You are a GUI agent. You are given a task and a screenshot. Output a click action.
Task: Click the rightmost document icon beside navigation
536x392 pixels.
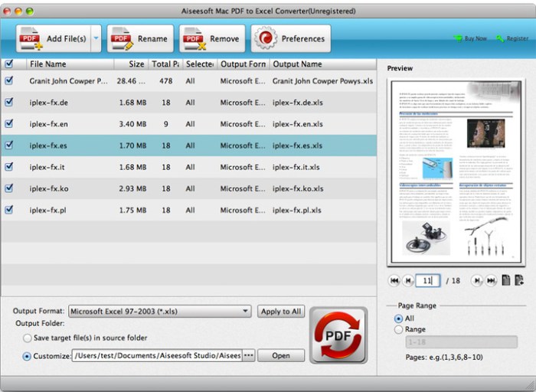tap(519, 280)
